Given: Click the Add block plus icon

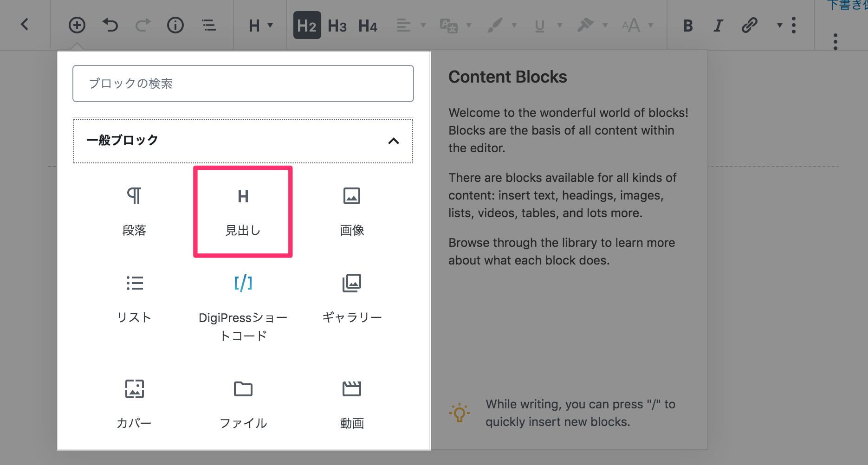Looking at the screenshot, I should click(x=77, y=25).
